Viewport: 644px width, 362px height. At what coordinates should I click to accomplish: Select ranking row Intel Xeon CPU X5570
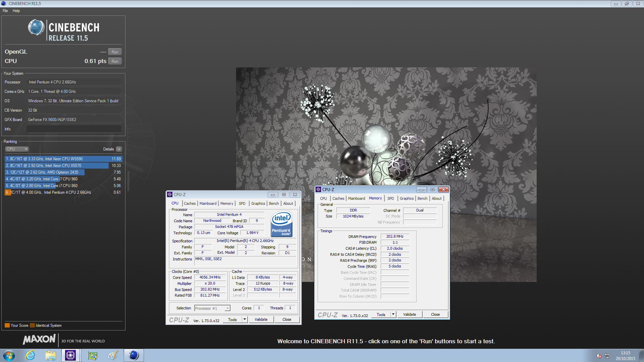coord(63,166)
